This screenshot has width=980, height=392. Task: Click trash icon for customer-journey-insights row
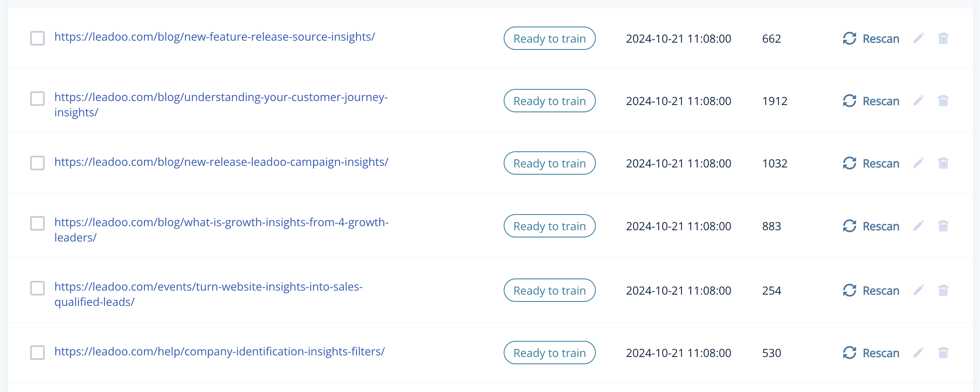[x=943, y=101]
